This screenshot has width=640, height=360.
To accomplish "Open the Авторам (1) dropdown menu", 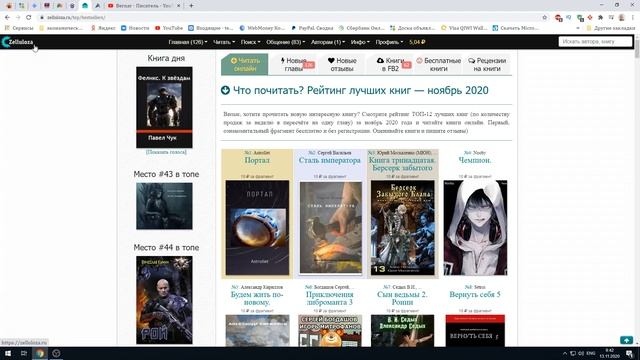I will [x=328, y=42].
